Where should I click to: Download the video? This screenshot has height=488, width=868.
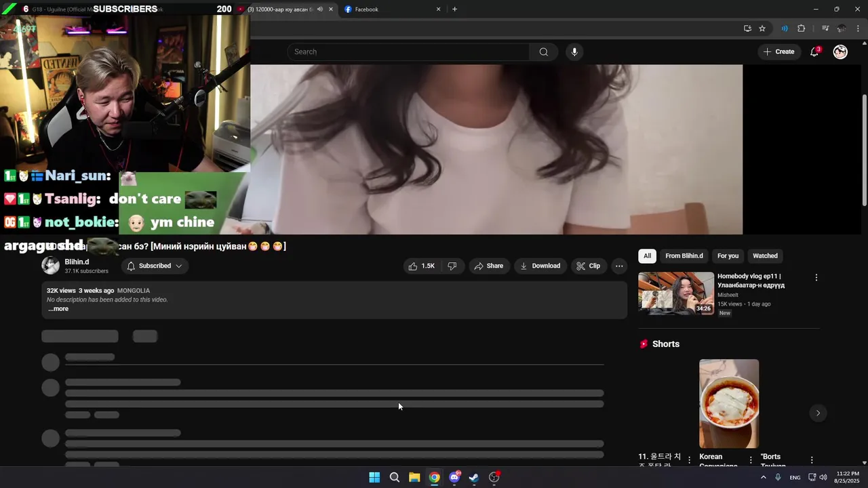coord(540,266)
